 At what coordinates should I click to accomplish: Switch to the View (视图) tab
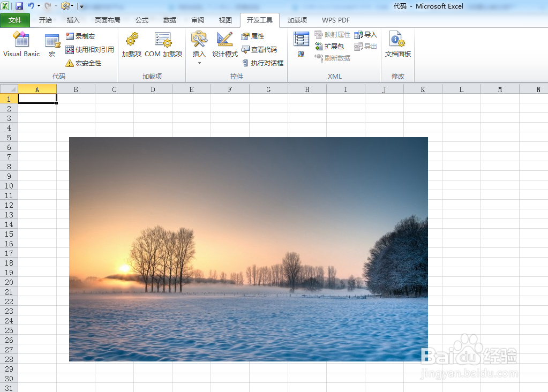point(226,20)
